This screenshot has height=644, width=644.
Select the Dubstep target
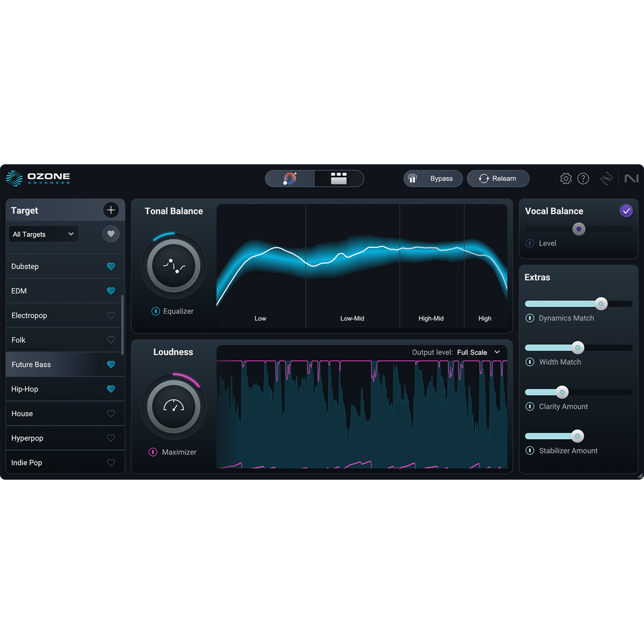65,266
